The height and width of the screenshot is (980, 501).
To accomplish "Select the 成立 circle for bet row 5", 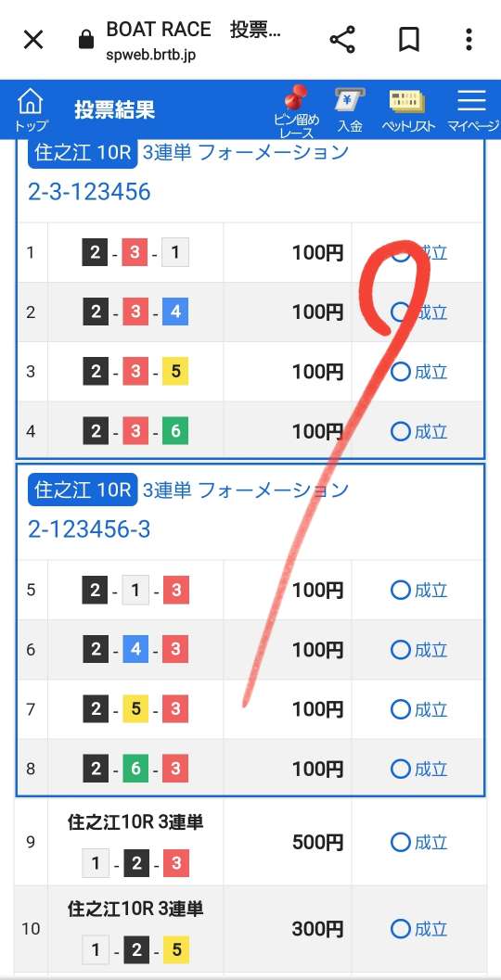I will pos(400,591).
